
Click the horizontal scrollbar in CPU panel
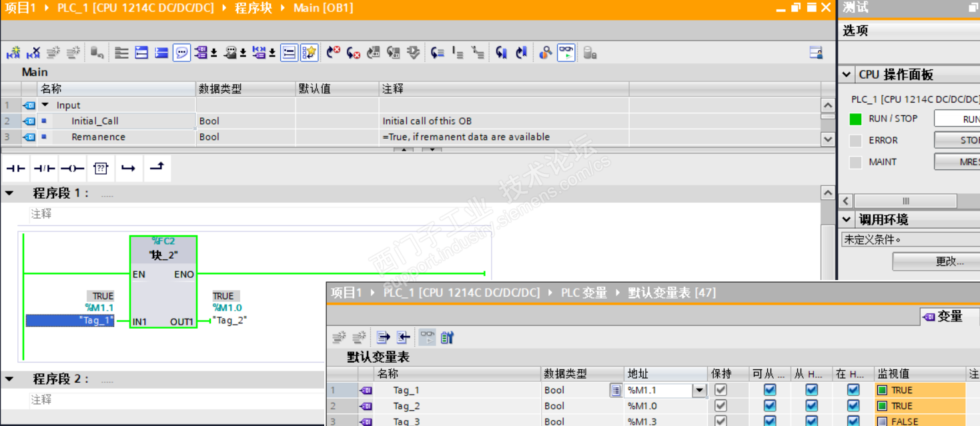click(905, 201)
